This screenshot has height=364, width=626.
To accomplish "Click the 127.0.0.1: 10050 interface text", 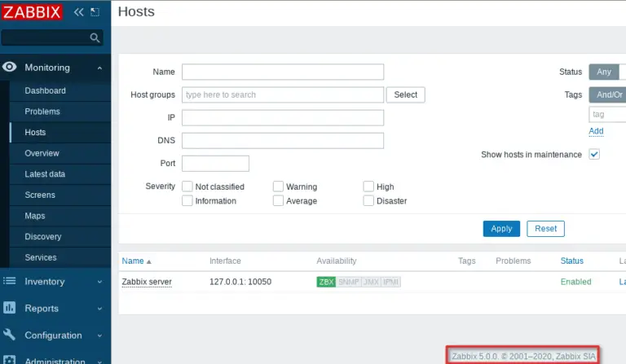I will [240, 282].
